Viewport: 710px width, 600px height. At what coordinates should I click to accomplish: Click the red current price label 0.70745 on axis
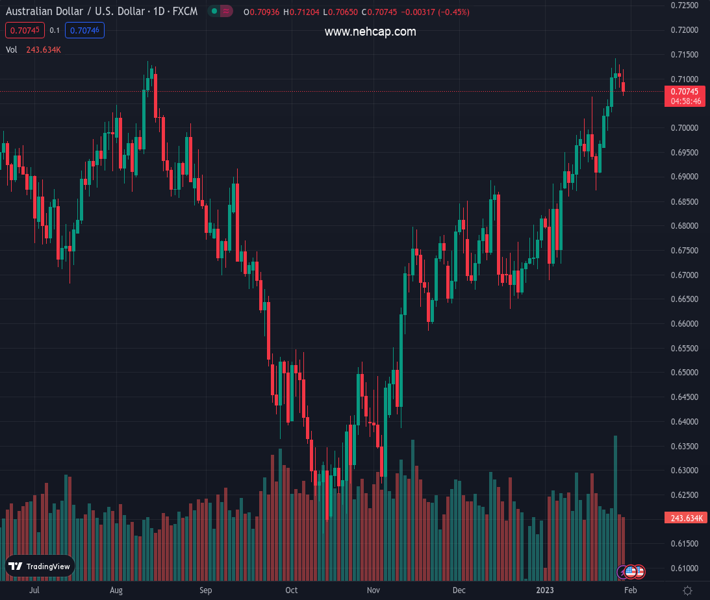(685, 91)
